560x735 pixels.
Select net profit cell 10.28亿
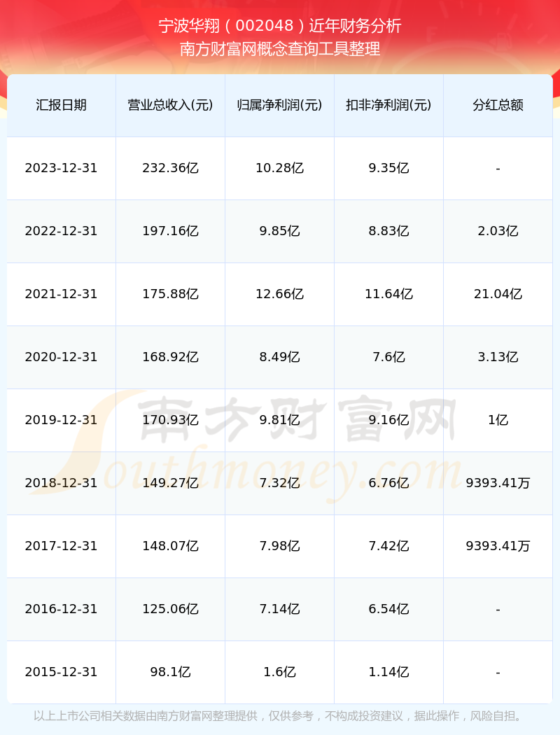coord(280,168)
